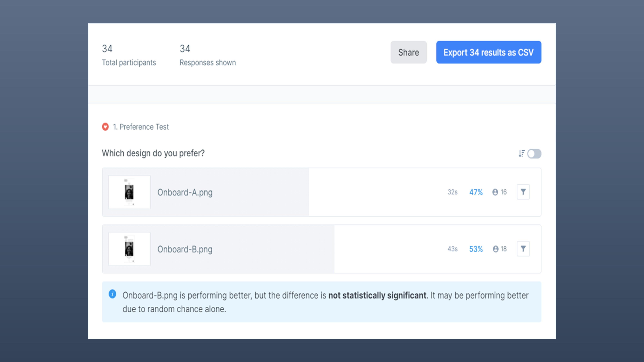Screen dimensions: 644x362
Task: Select the Onboard-B.png file name
Action: coord(185,249)
